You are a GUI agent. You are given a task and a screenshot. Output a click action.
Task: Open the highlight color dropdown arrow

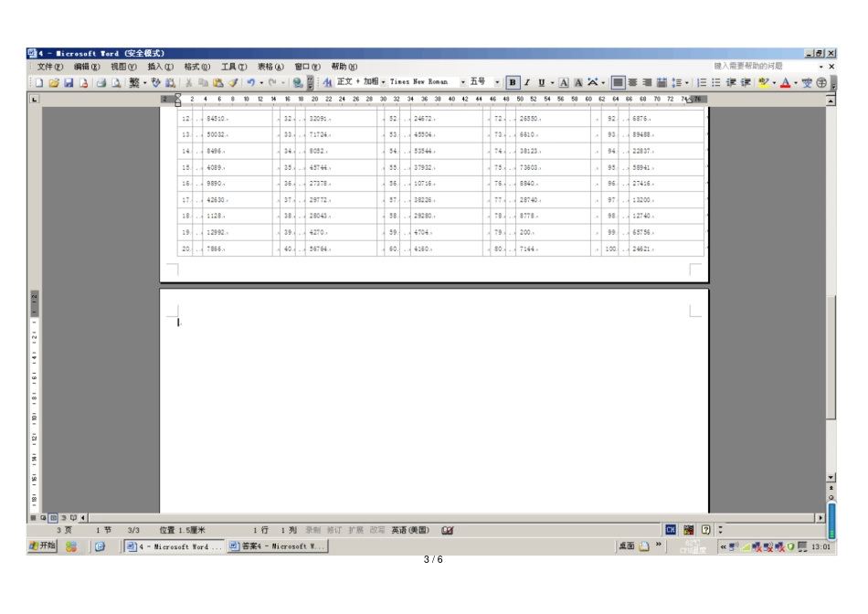click(x=774, y=82)
